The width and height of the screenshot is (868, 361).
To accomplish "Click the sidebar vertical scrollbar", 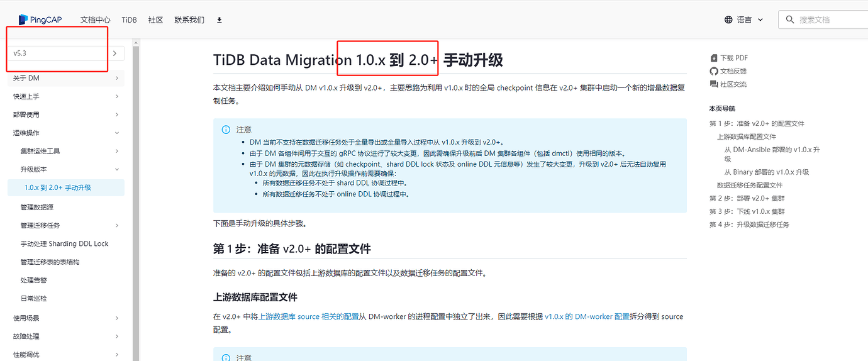I will [135, 201].
